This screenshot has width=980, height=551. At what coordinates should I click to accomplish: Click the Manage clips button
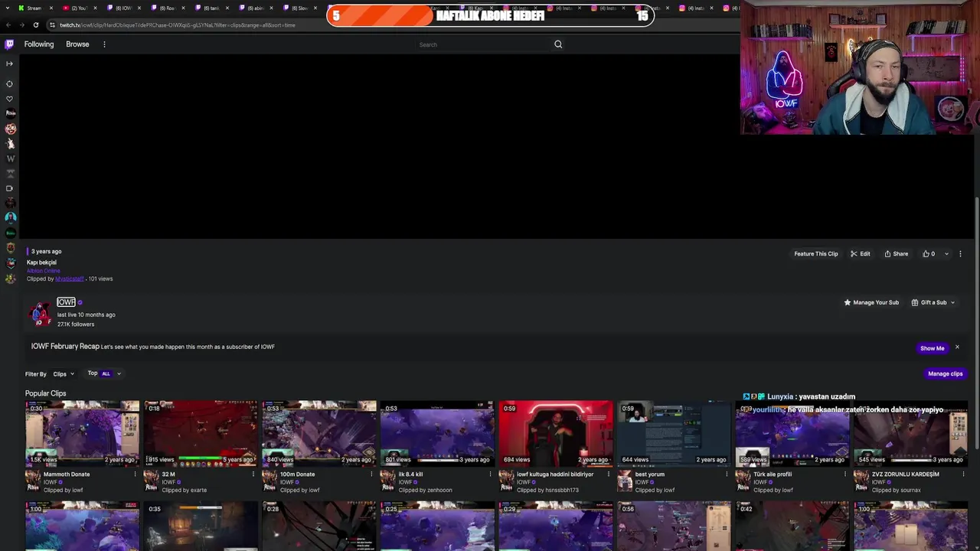coord(946,373)
